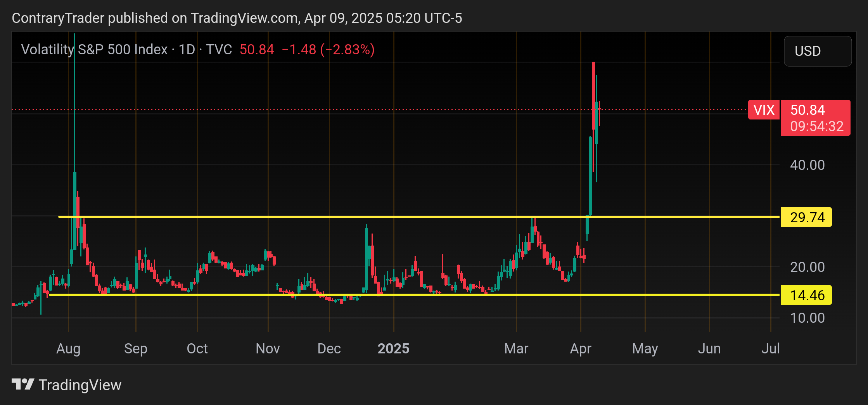Screen dimensions: 868x405
Task: Click the Sep label on time axis
Action: point(136,349)
